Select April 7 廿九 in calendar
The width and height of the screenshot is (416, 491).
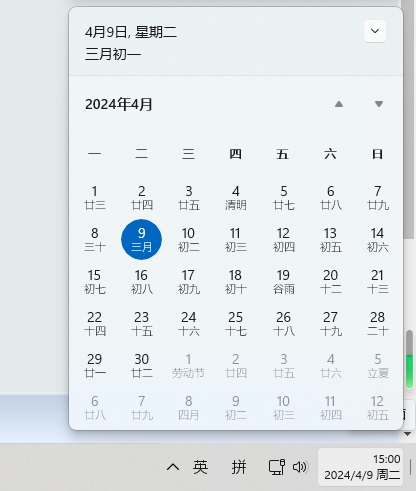377,198
